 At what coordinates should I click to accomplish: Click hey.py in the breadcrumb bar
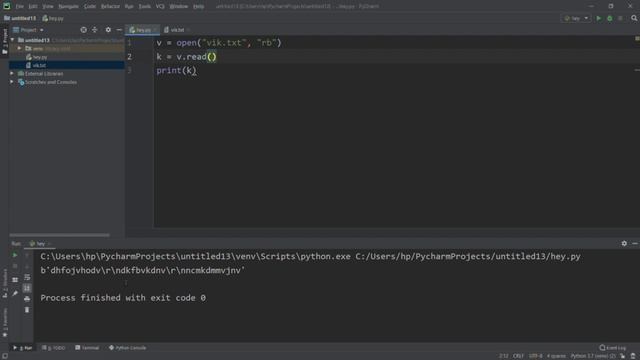click(x=53, y=18)
